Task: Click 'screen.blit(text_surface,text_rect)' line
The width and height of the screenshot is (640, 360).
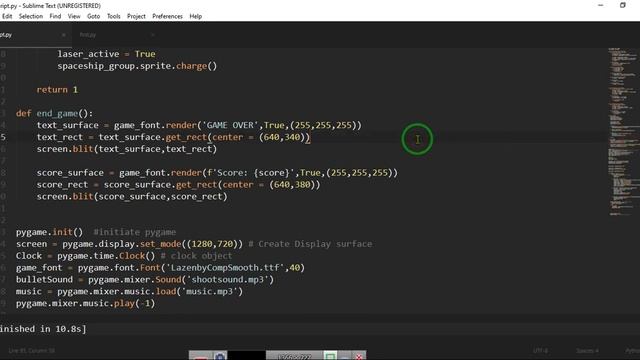Action: click(127, 149)
